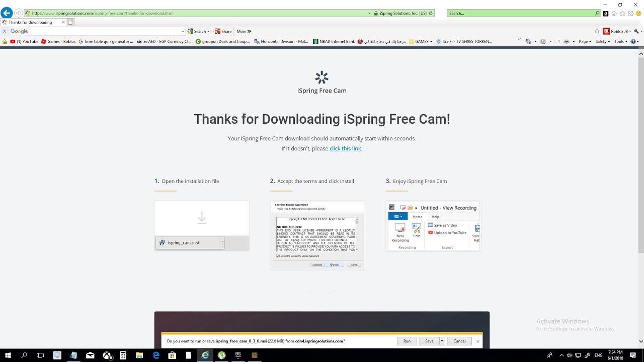Open the groupon Deals and Coupons bookmark
The height and width of the screenshot is (362, 644).
tap(223, 42)
